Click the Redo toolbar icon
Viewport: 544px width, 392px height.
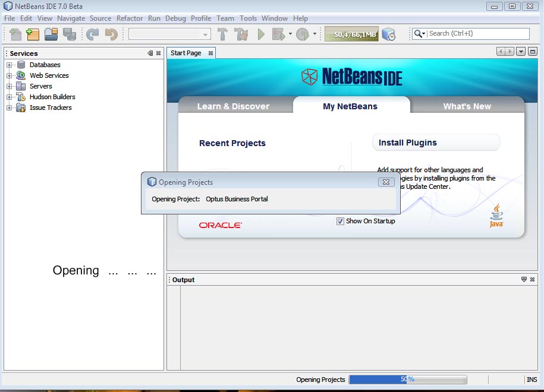point(92,34)
